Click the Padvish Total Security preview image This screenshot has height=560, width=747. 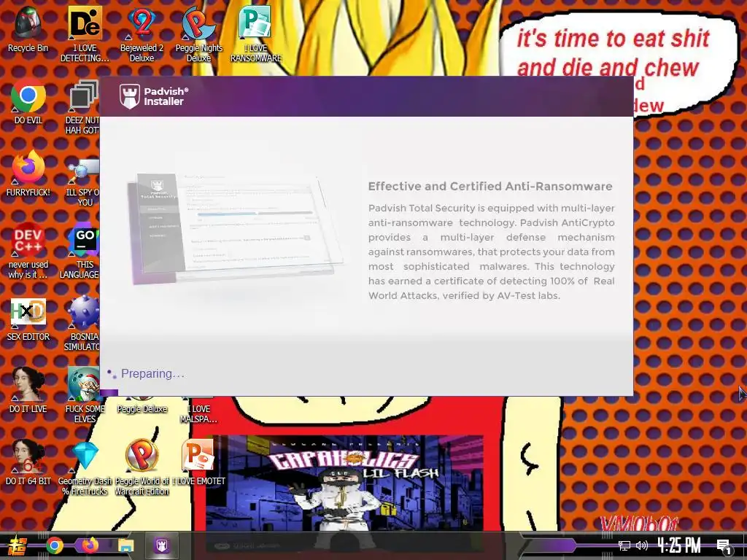[236, 228]
